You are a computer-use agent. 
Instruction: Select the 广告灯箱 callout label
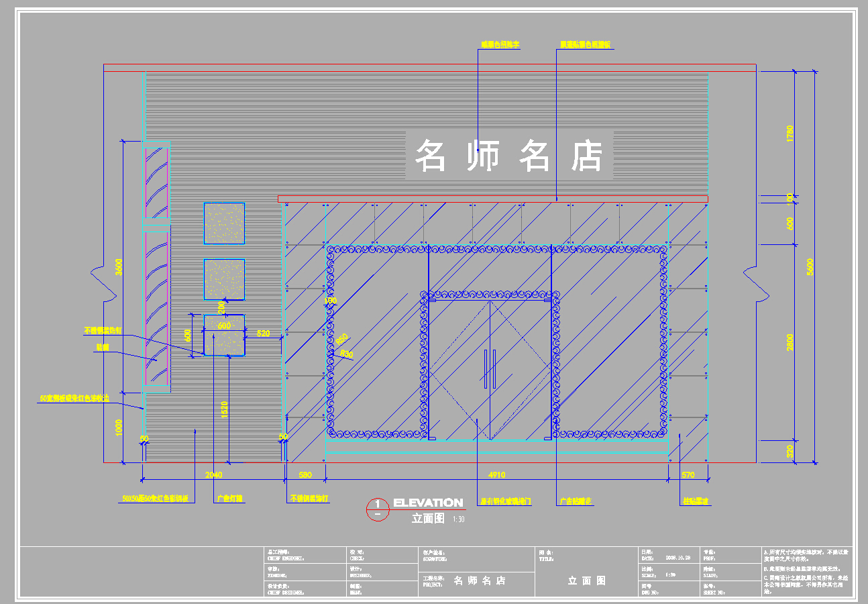point(229,499)
